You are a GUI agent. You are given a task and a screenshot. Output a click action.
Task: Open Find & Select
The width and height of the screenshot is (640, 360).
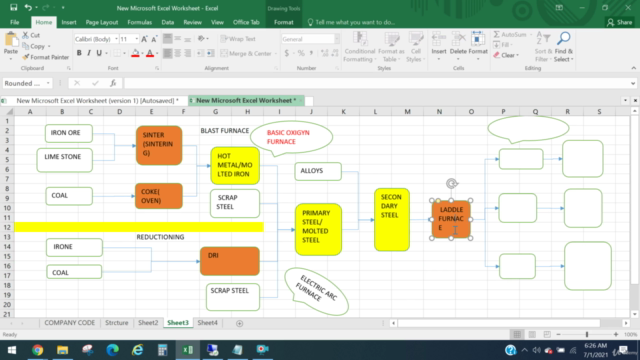pyautogui.click(x=564, y=47)
